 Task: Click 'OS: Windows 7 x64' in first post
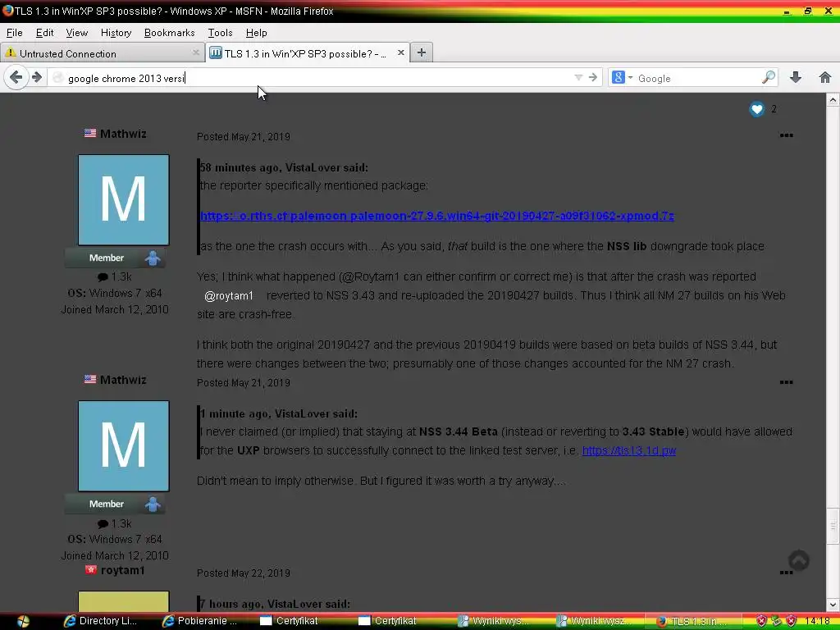tap(115, 293)
